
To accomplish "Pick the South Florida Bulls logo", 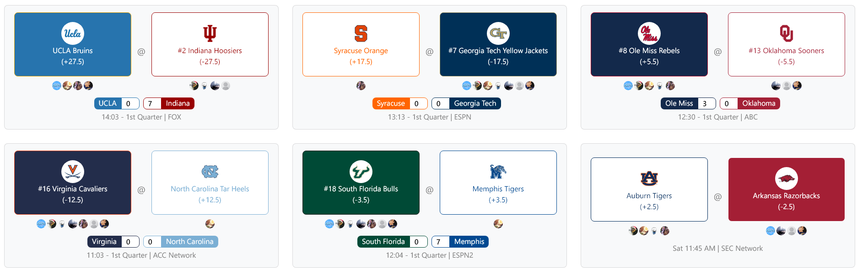I will [x=361, y=172].
